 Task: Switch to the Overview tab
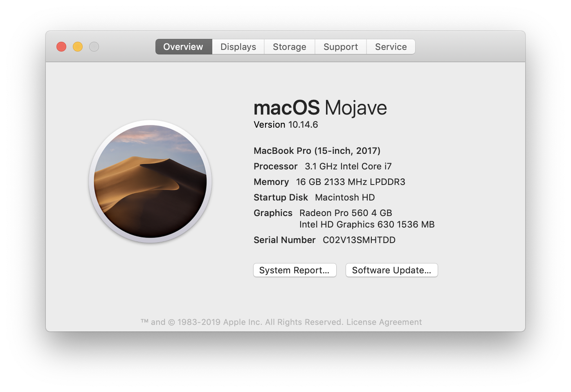(x=183, y=47)
